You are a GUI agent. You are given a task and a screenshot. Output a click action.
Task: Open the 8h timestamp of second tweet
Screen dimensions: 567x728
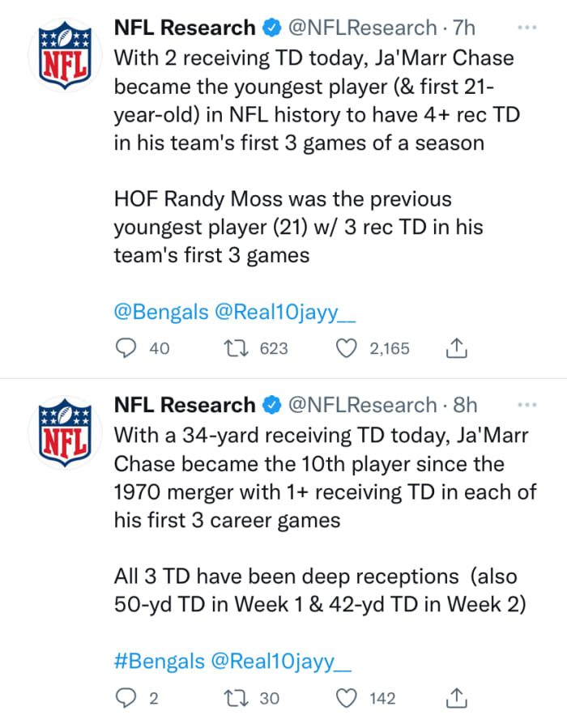click(x=465, y=404)
